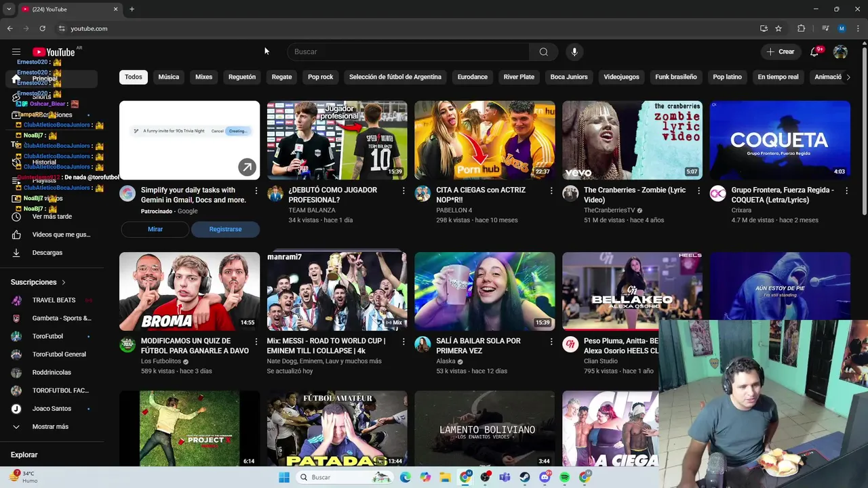Click the Windows Start button

click(x=284, y=477)
